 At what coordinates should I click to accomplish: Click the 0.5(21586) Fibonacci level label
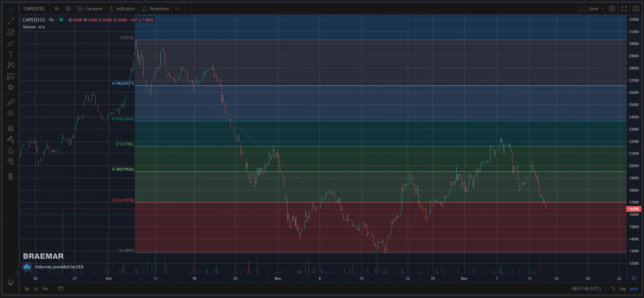click(125, 144)
